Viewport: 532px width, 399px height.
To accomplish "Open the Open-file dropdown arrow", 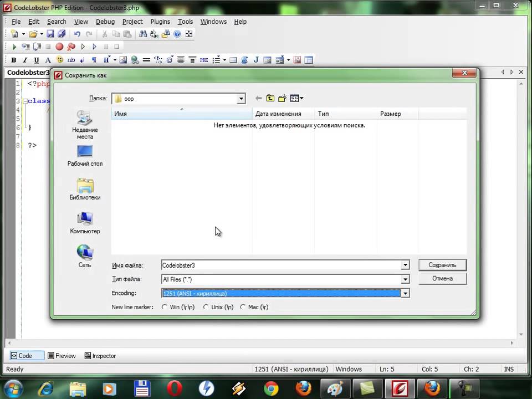I will click(x=42, y=34).
